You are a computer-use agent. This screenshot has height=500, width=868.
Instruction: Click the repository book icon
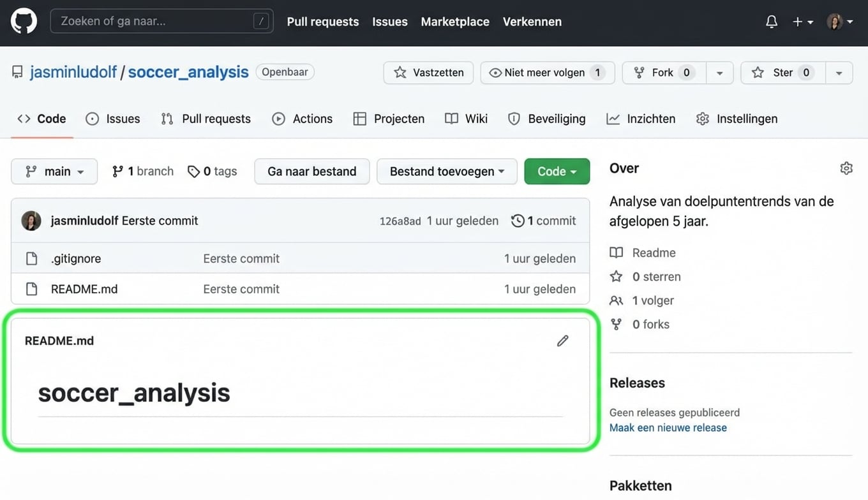tap(17, 71)
